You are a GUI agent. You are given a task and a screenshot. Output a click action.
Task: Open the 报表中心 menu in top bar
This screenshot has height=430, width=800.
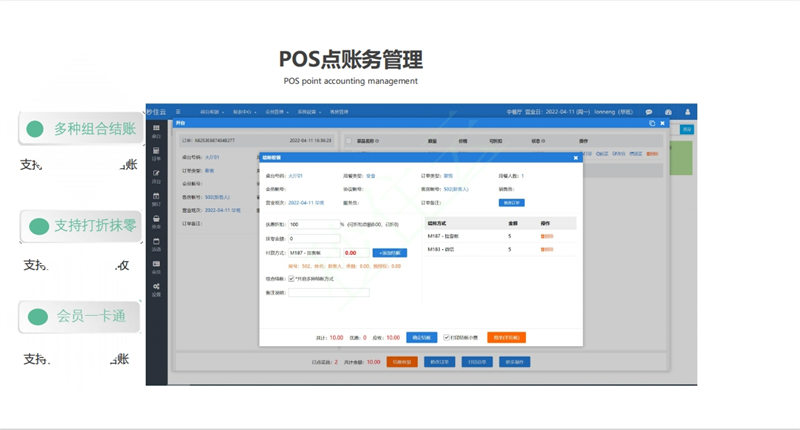point(244,112)
